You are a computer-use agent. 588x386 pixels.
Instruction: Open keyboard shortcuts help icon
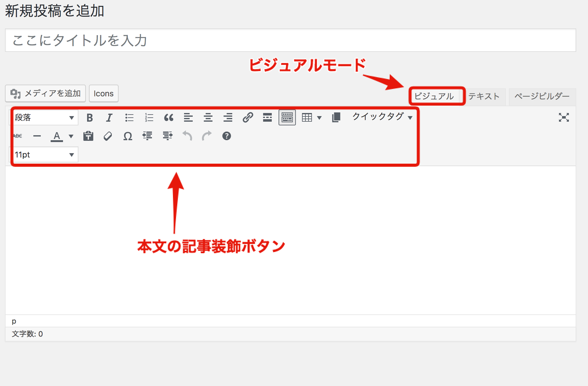(x=227, y=136)
